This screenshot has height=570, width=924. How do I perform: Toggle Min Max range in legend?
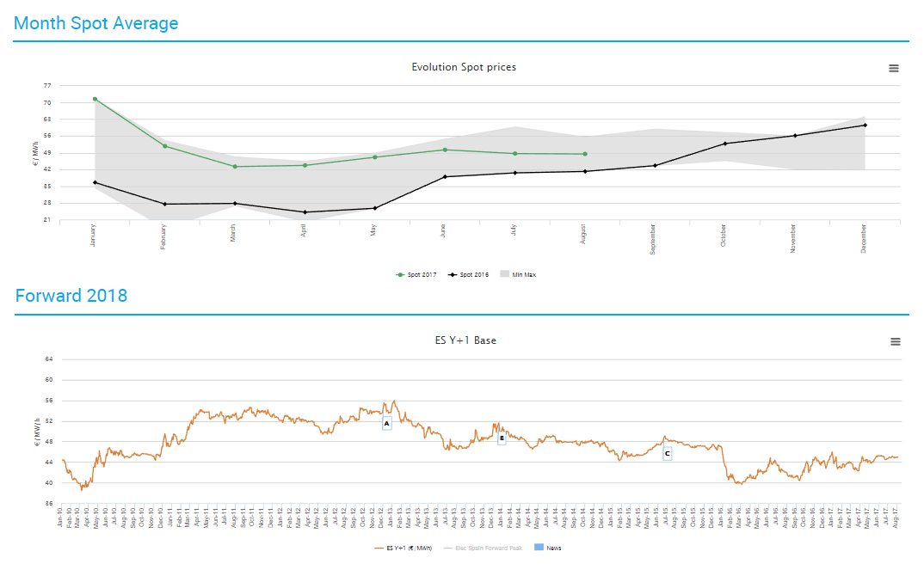524,274
